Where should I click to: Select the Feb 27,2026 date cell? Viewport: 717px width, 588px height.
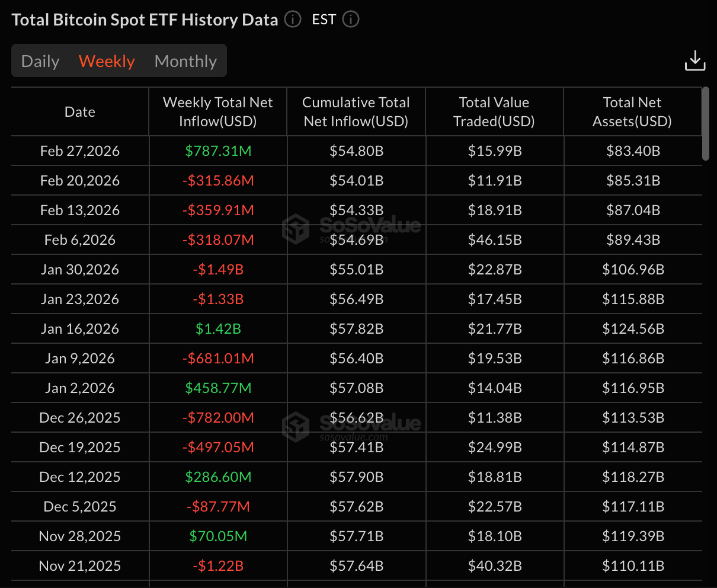tap(80, 151)
